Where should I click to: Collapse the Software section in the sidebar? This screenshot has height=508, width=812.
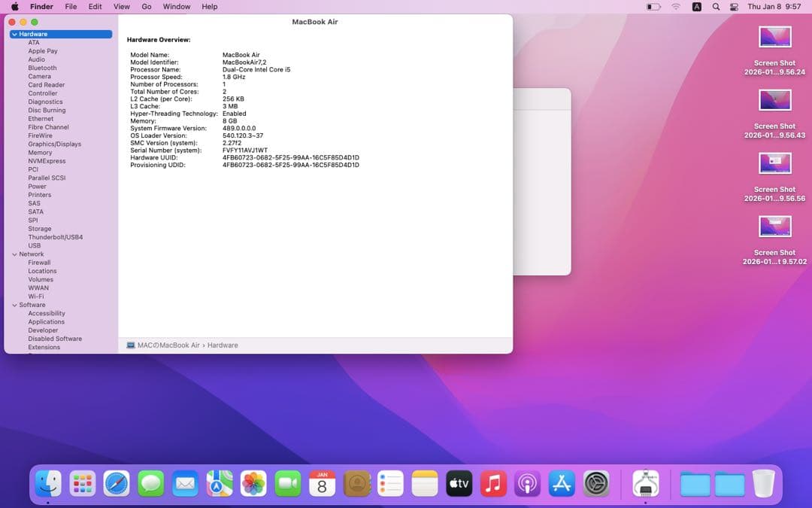click(14, 305)
